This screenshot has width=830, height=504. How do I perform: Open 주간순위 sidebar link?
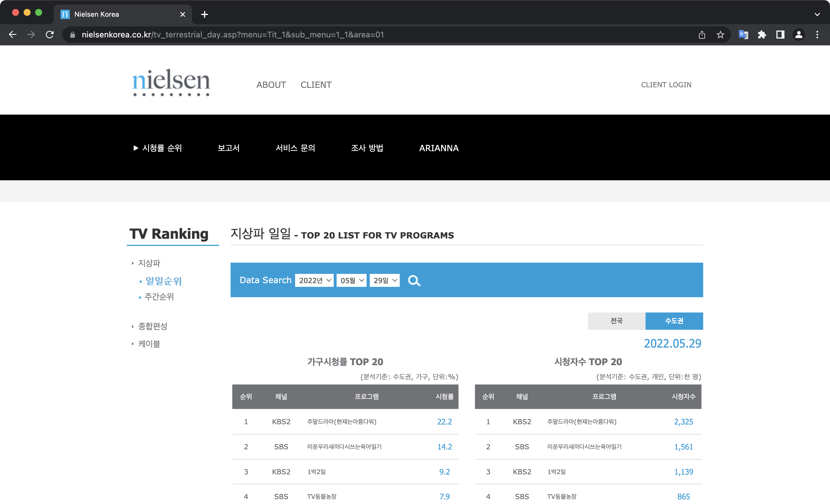click(x=159, y=297)
